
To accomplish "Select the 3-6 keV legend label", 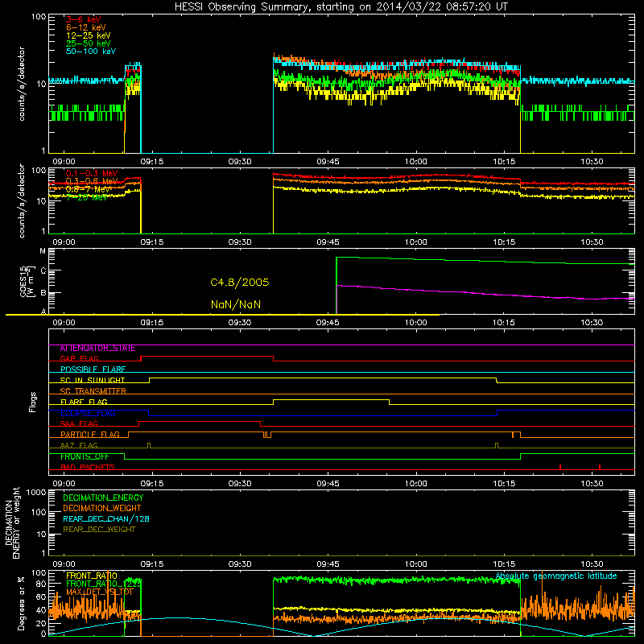I will pyautogui.click(x=84, y=19).
